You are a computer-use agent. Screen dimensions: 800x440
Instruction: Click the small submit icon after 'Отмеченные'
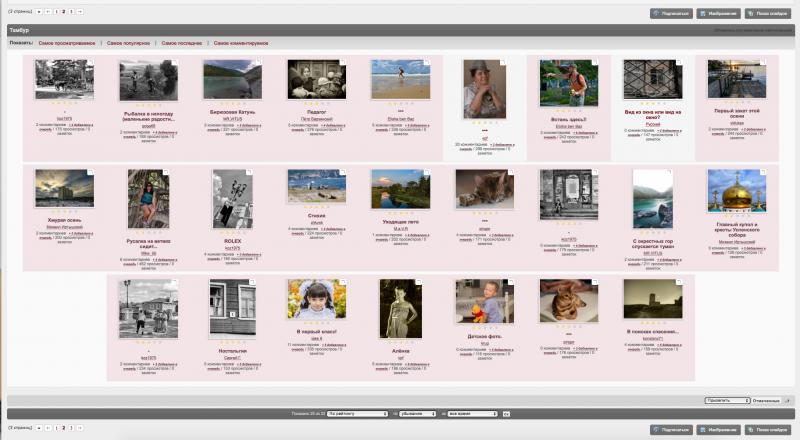[787, 401]
